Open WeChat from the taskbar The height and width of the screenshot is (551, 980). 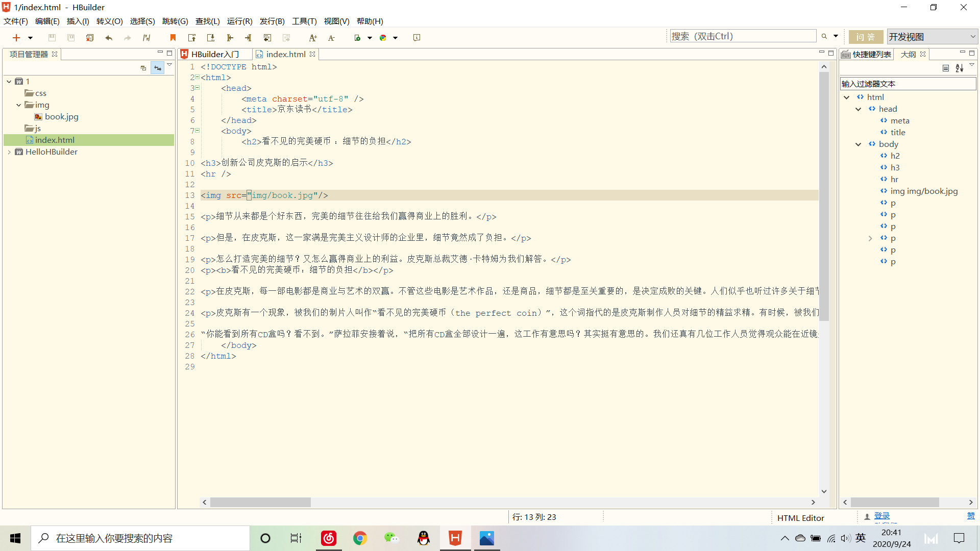[391, 538]
